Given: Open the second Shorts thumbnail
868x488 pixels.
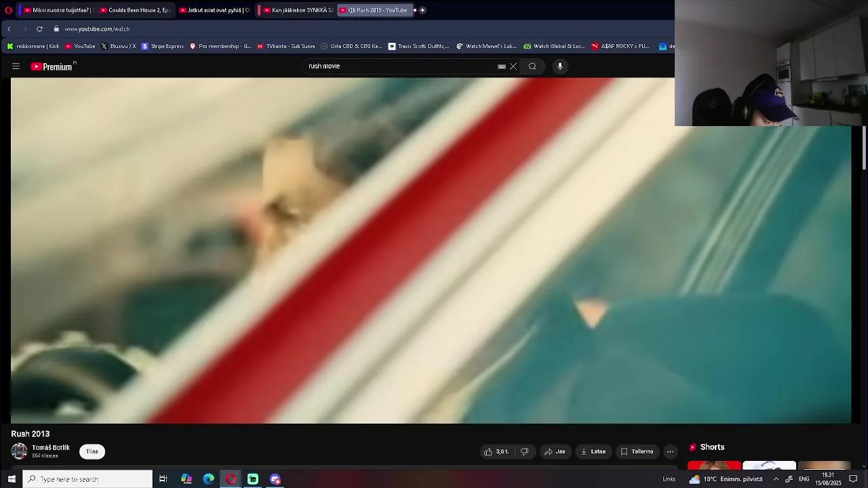Looking at the screenshot, I should point(769,465).
